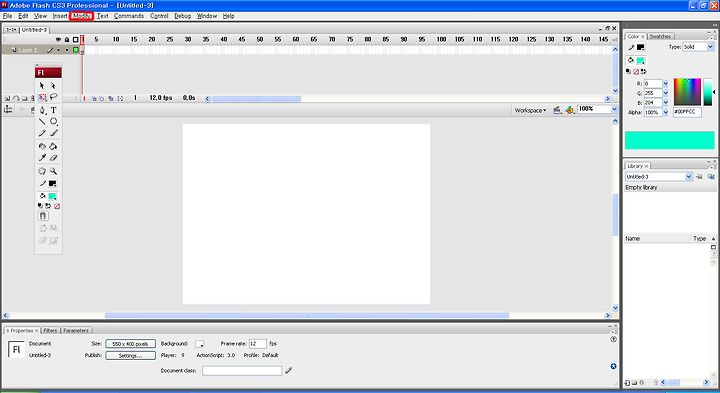Switch to the Parameters tab
720x393 pixels.
coord(76,331)
